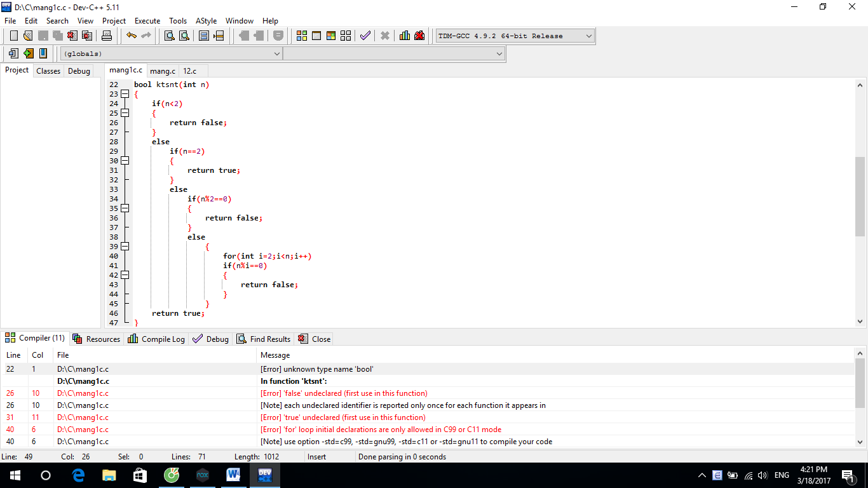
Task: Click the Compile icon with colored squares
Action: (x=302, y=36)
